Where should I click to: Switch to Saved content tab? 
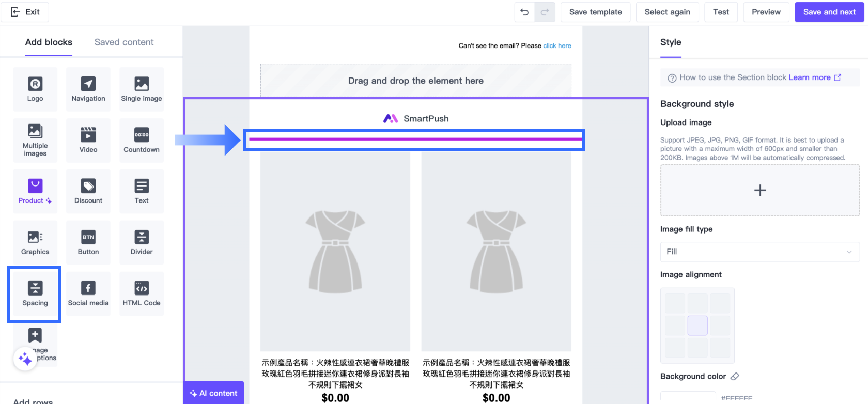pyautogui.click(x=124, y=42)
